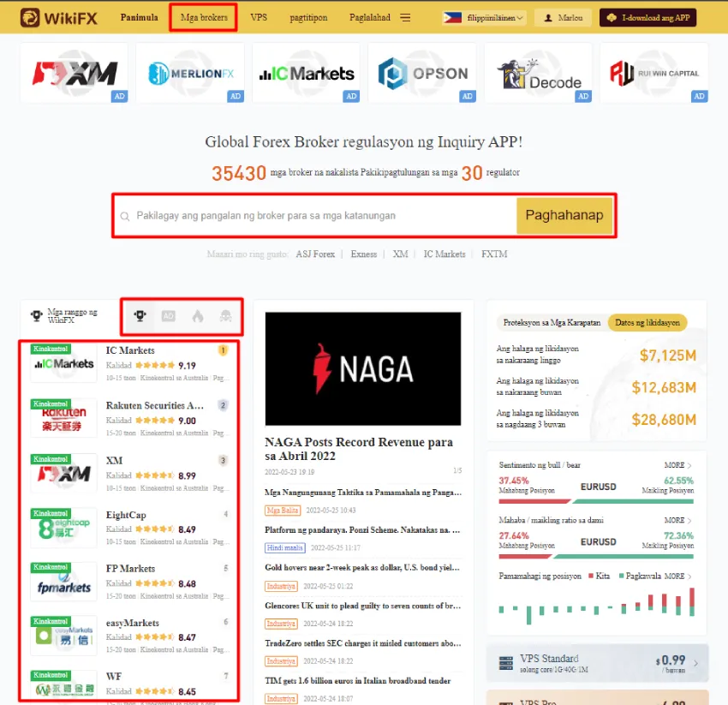This screenshot has width=728, height=705.
Task: Click the FXTM suggestion link
Action: tap(494, 254)
